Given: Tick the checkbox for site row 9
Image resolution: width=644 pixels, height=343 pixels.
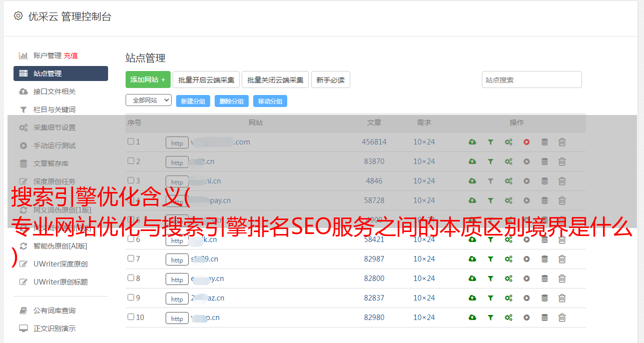Looking at the screenshot, I should pyautogui.click(x=131, y=297).
